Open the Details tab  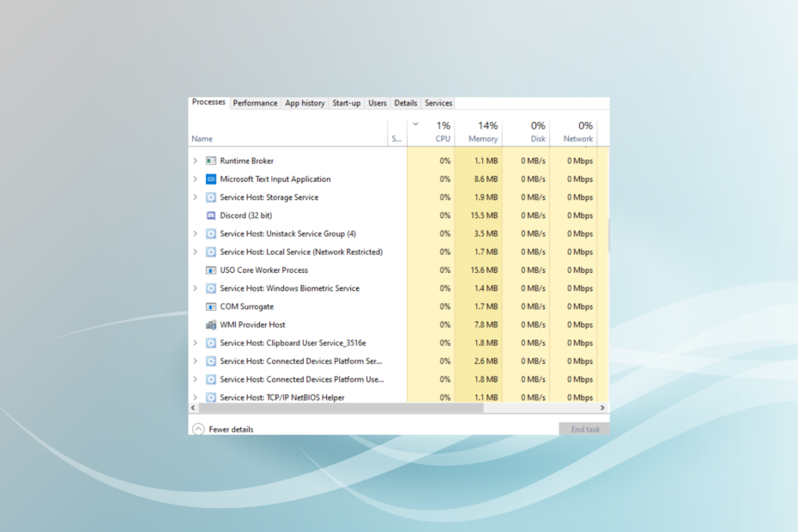point(406,103)
